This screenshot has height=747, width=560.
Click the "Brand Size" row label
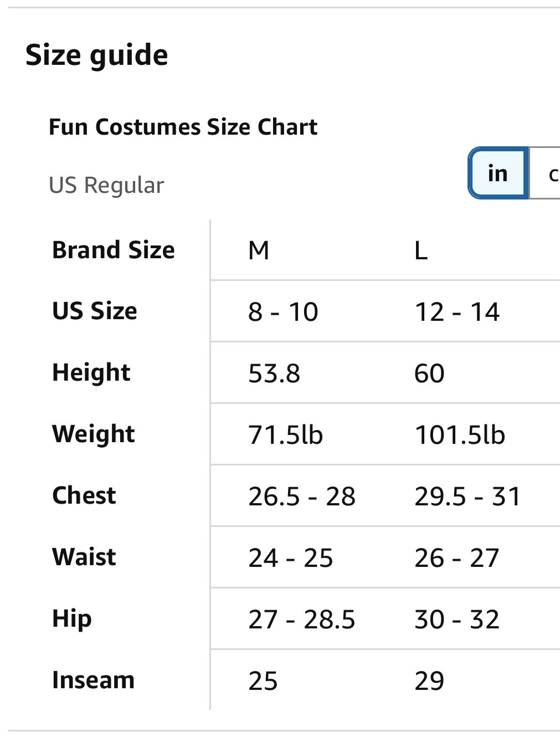[114, 250]
